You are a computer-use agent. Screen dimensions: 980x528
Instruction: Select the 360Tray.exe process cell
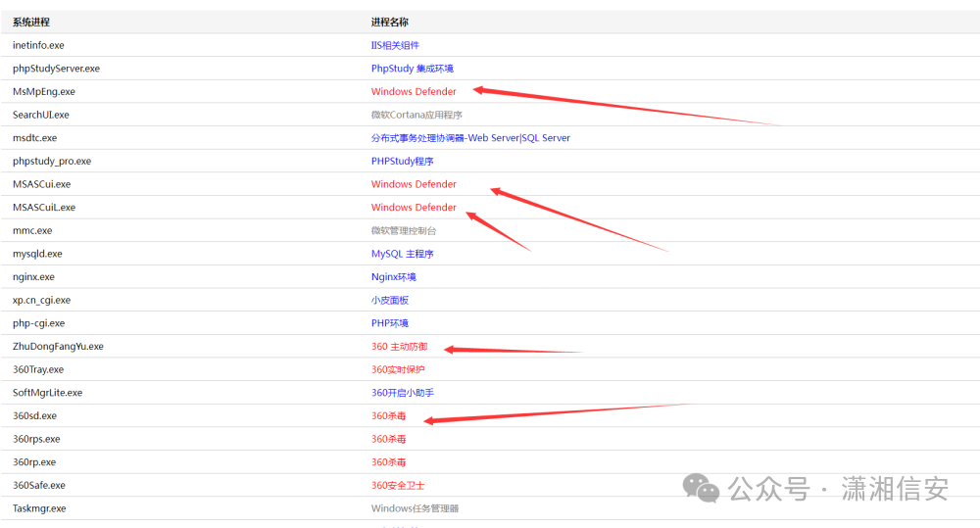38,369
